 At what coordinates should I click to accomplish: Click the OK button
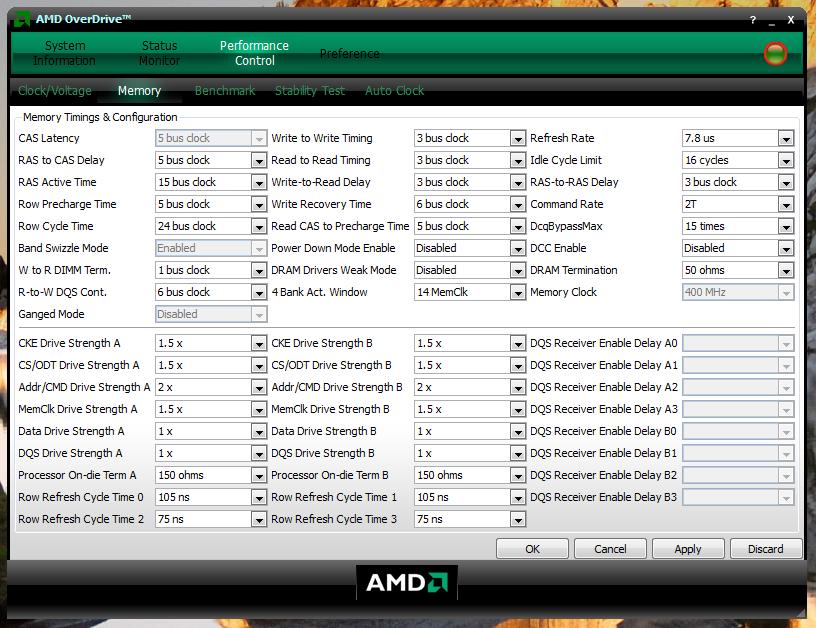point(532,549)
